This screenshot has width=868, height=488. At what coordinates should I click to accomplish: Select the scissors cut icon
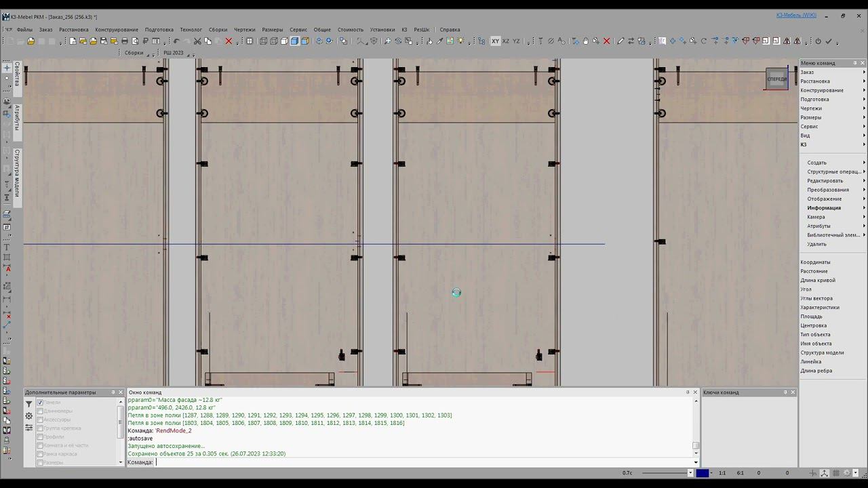[x=197, y=41]
